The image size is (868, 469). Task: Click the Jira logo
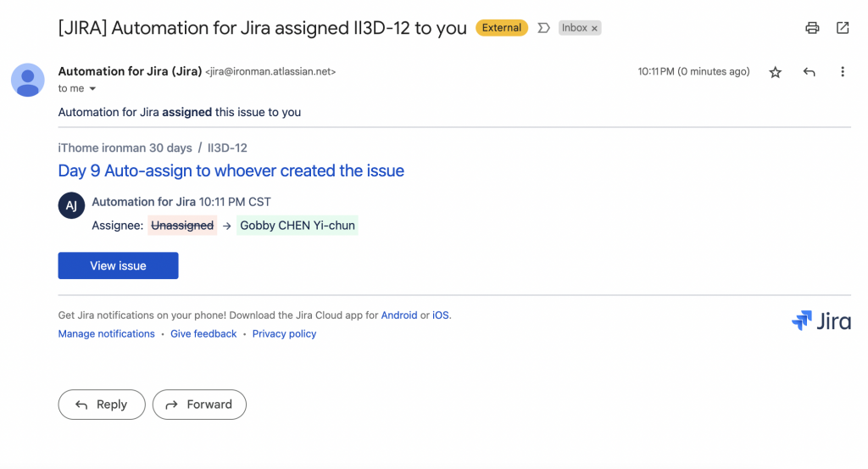tap(821, 321)
